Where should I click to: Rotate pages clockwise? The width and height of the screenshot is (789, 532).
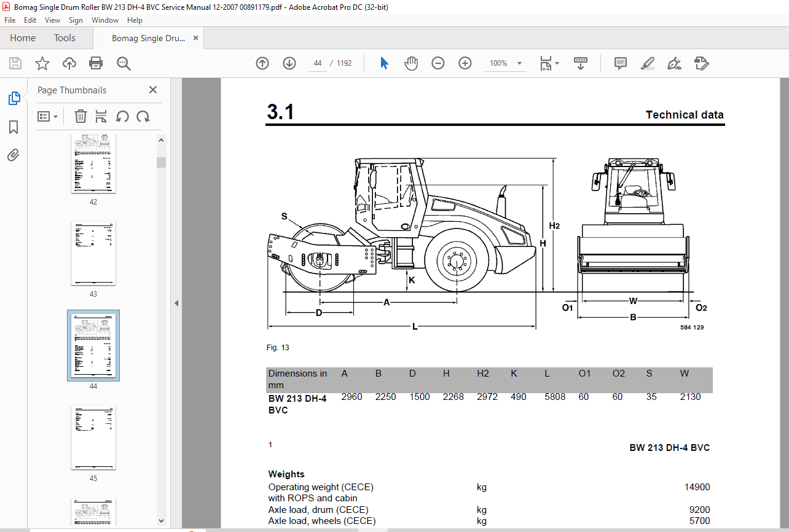click(x=143, y=116)
